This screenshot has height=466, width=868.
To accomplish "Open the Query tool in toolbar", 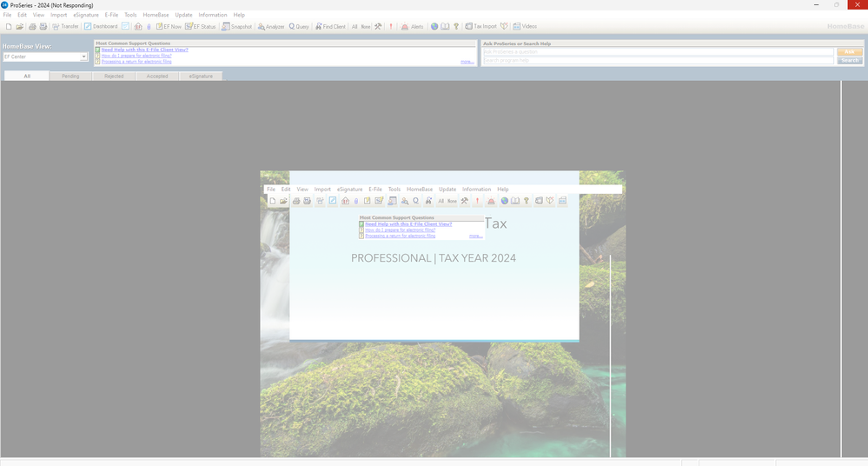I will 299,27.
